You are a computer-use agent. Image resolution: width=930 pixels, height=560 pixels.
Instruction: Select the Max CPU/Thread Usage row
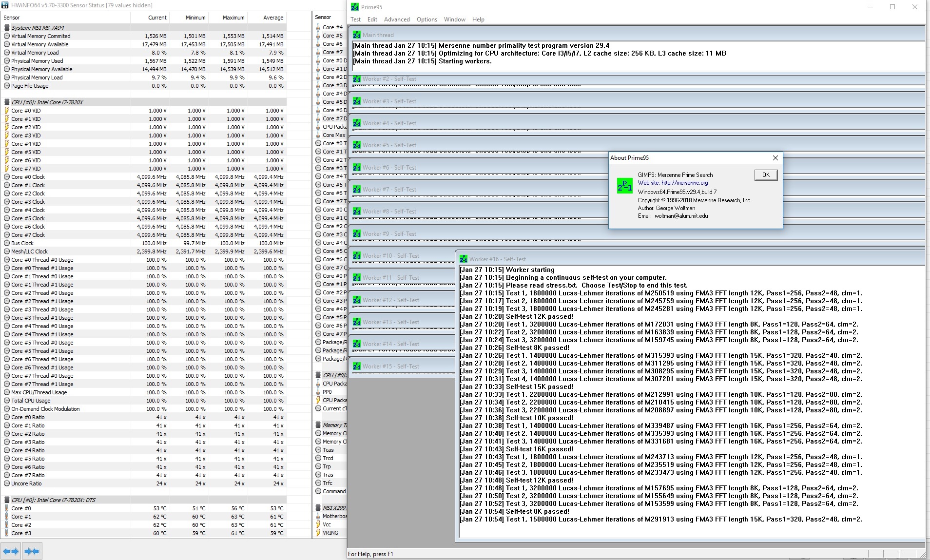pyautogui.click(x=144, y=392)
